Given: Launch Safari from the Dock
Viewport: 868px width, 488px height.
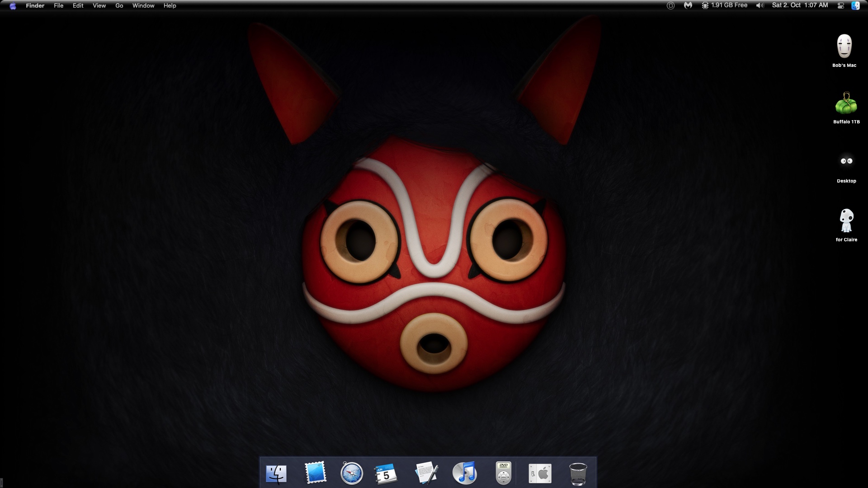Looking at the screenshot, I should (x=352, y=474).
